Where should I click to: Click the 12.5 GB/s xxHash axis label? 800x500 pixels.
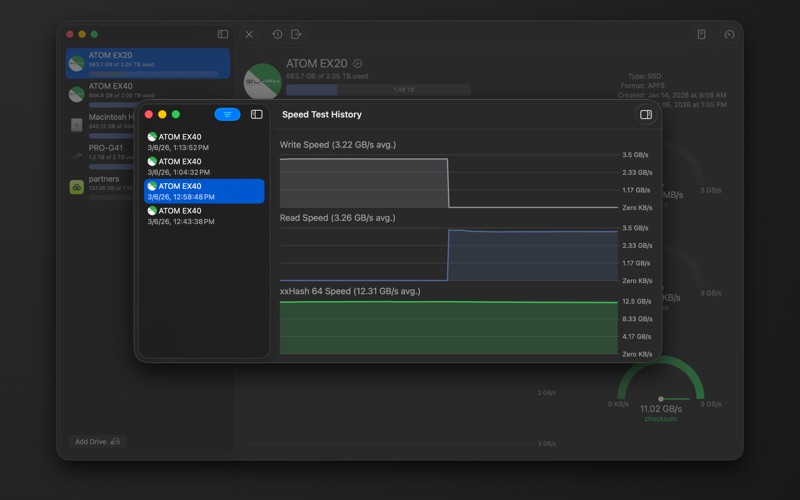coord(637,301)
